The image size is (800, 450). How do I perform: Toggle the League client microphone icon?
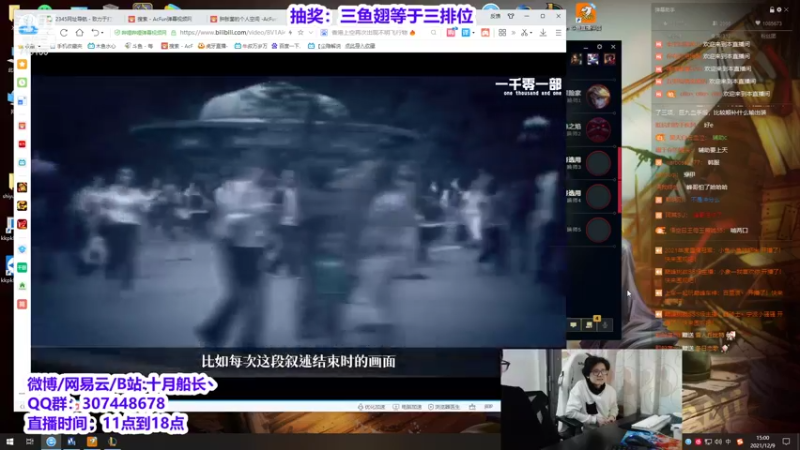tap(605, 325)
